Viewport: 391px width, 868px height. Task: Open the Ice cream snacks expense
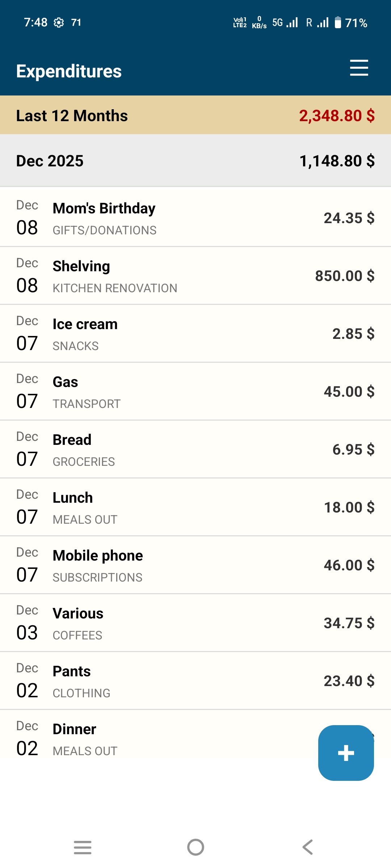pos(195,333)
